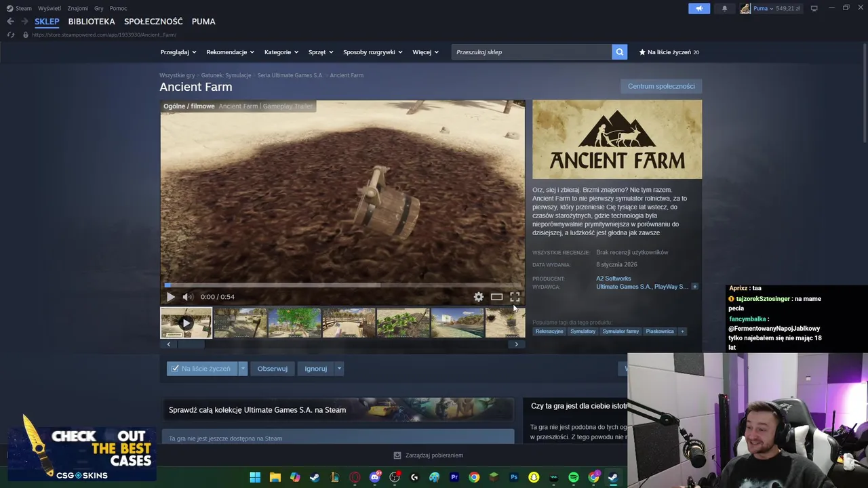This screenshot has width=868, height=488.
Task: Focus the Przeszukaj sklep search field
Action: [532, 52]
